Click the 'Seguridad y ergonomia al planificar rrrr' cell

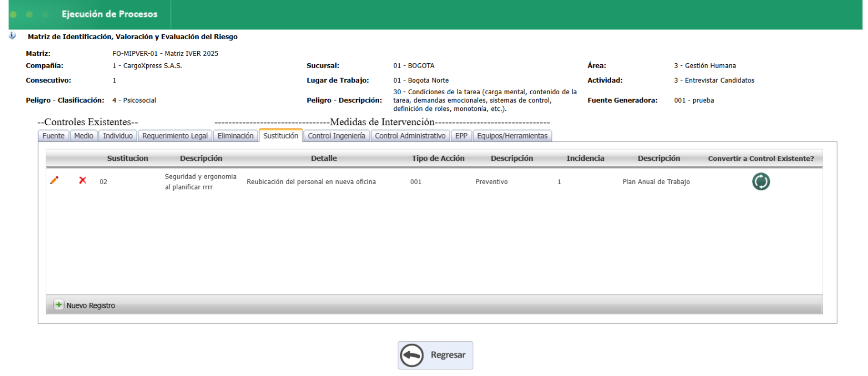point(201,182)
